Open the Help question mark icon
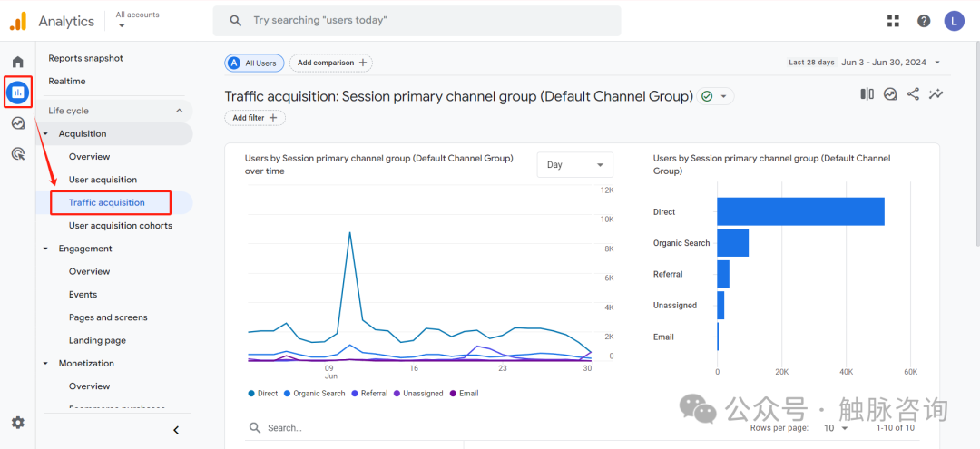 pos(924,21)
